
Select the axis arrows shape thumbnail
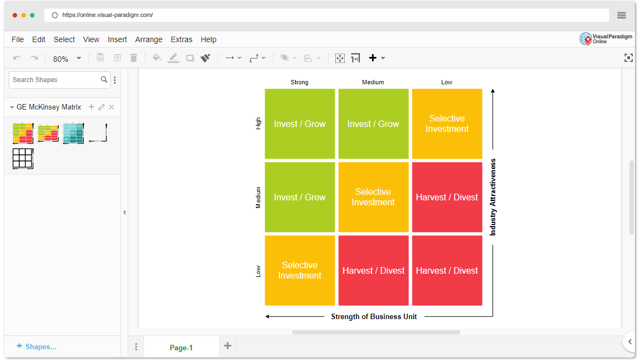point(98,133)
